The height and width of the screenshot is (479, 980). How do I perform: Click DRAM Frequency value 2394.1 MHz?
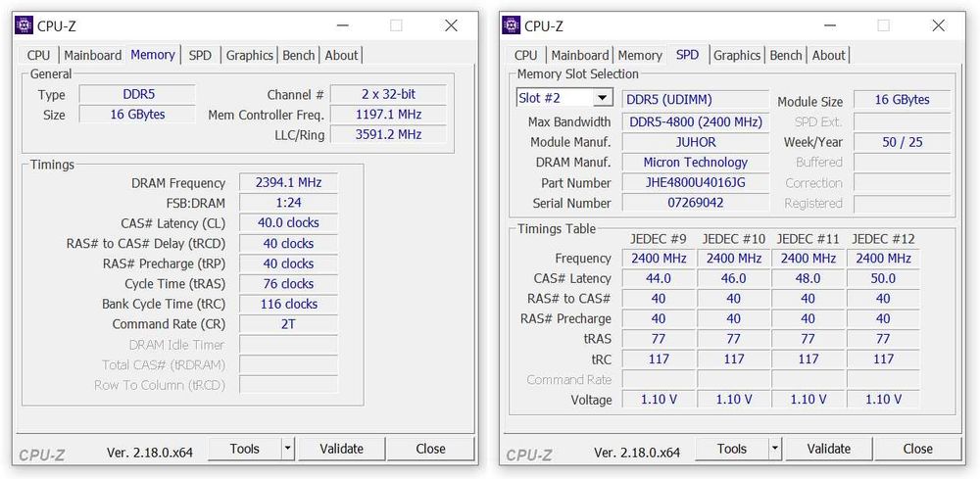288,183
